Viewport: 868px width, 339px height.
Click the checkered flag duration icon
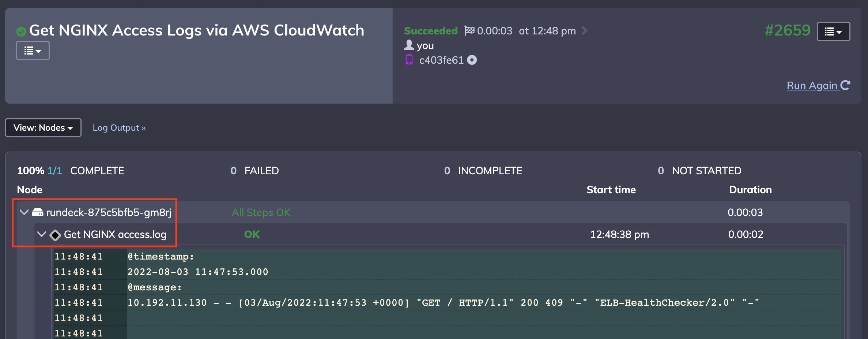(469, 30)
